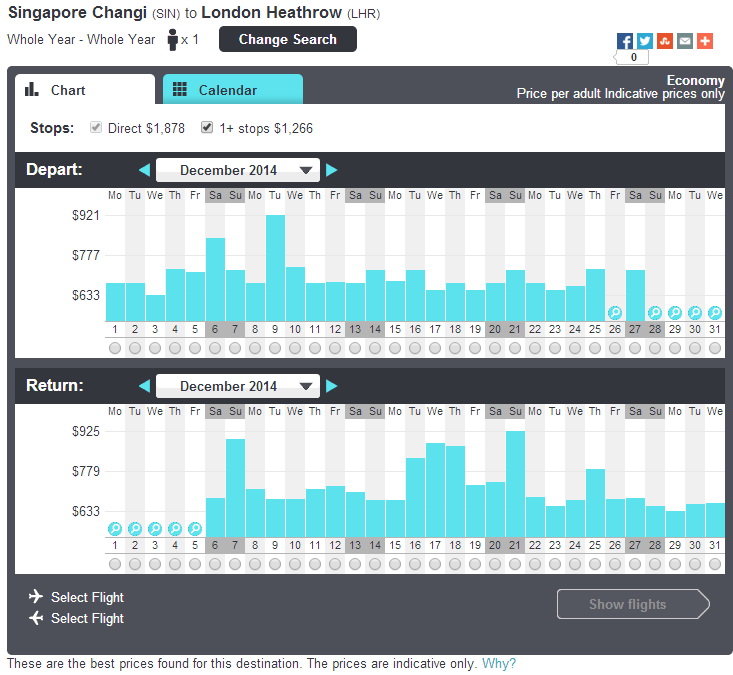Click the Change Search button
Viewport: 733px width, 675px height.
(x=287, y=39)
